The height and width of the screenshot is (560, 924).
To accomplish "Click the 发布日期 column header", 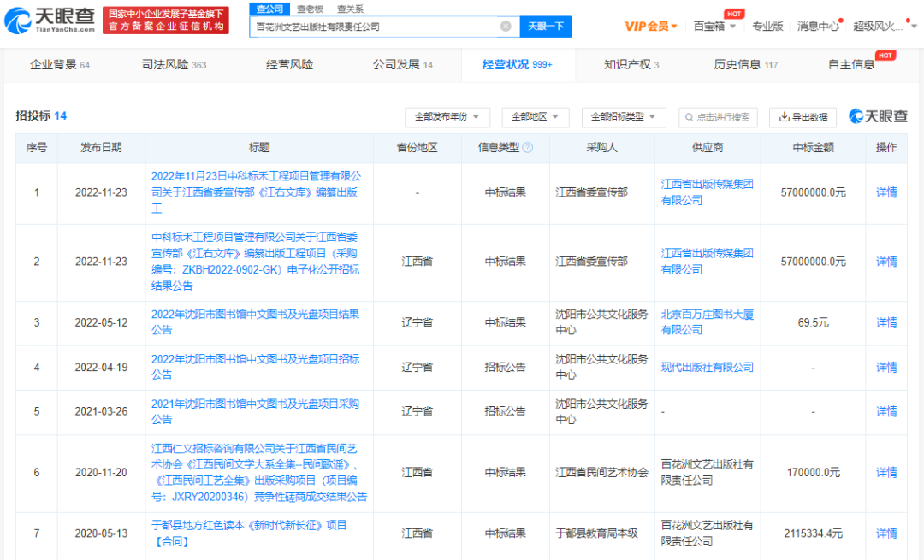I will (101, 148).
